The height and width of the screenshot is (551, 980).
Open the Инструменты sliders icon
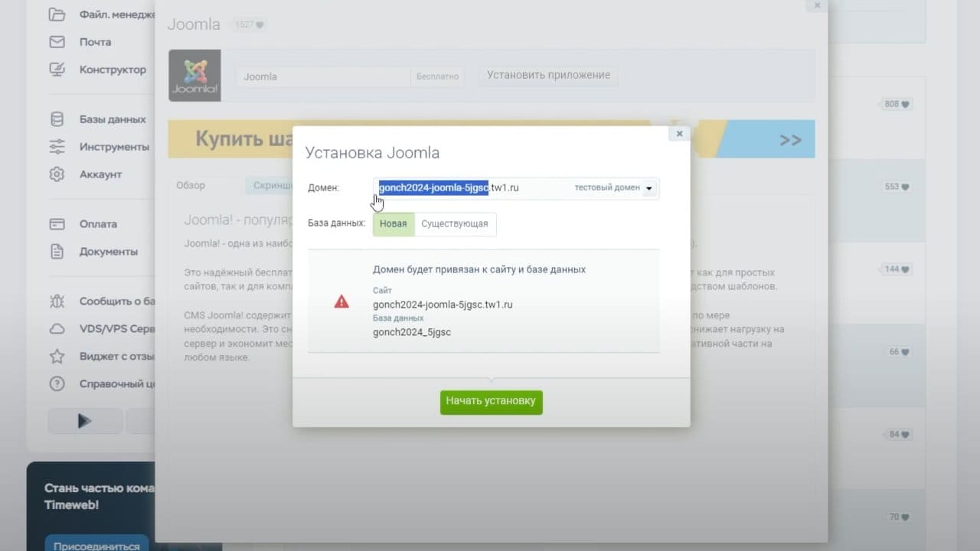click(57, 147)
